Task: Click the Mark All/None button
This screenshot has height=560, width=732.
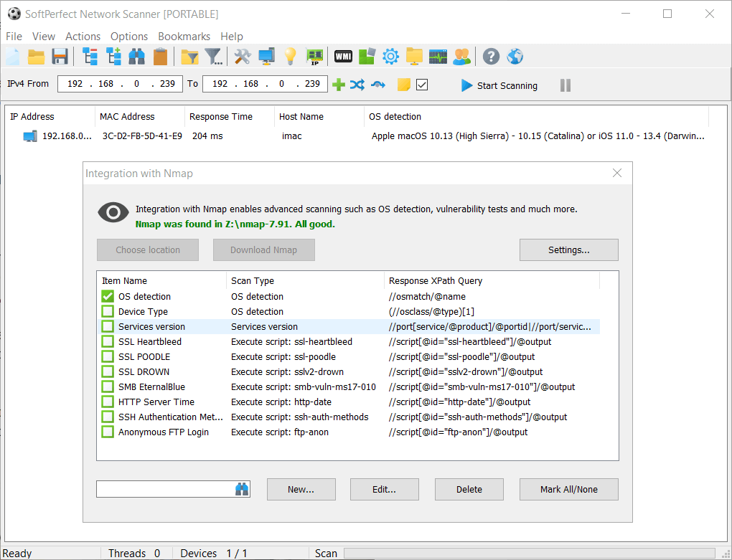Action: point(569,489)
